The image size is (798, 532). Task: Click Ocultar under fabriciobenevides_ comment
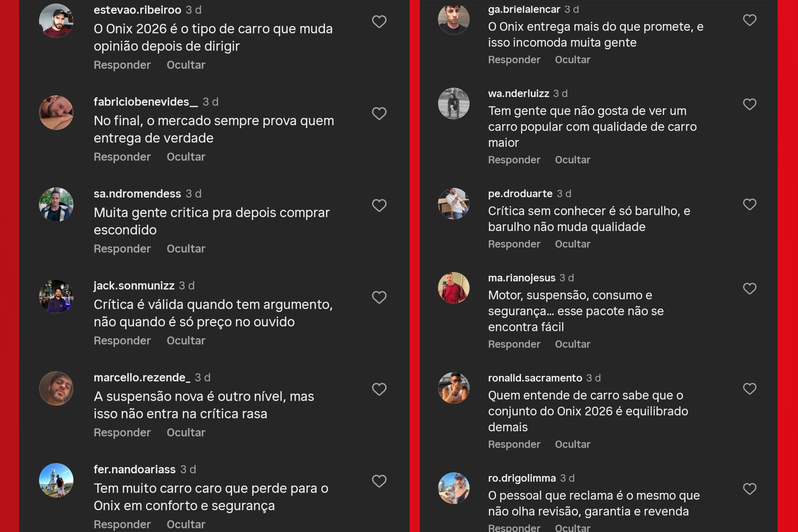point(186,157)
